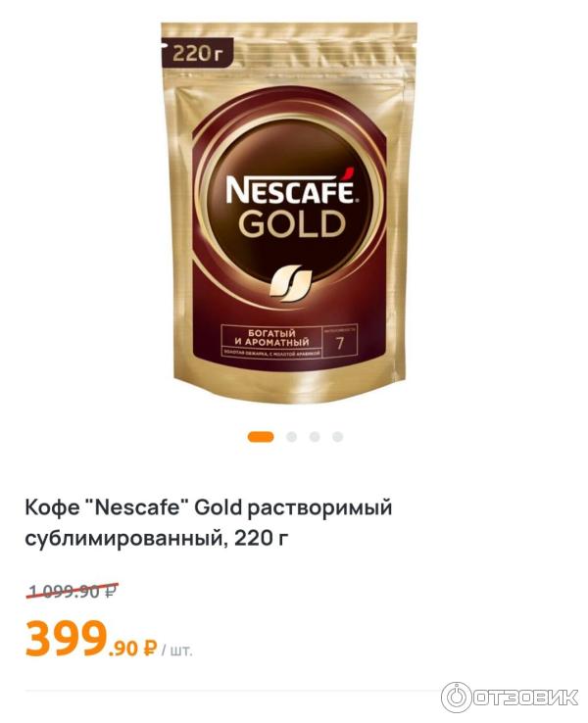
Task: Click the Отзовик watermark text
Action: [x=525, y=698]
